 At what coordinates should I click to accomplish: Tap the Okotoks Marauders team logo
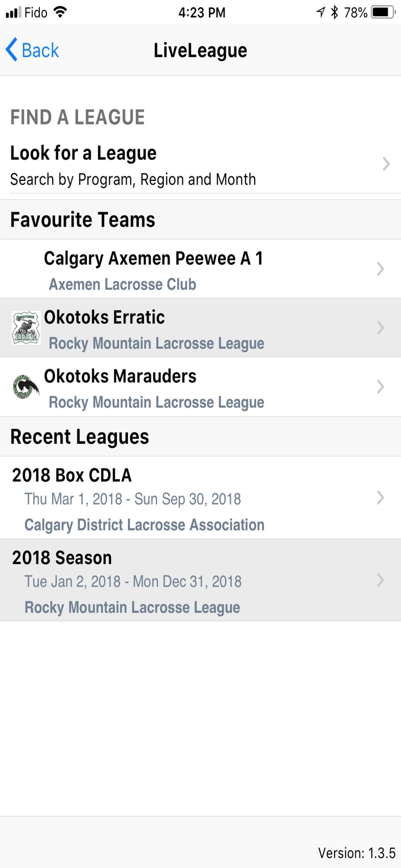(25, 387)
